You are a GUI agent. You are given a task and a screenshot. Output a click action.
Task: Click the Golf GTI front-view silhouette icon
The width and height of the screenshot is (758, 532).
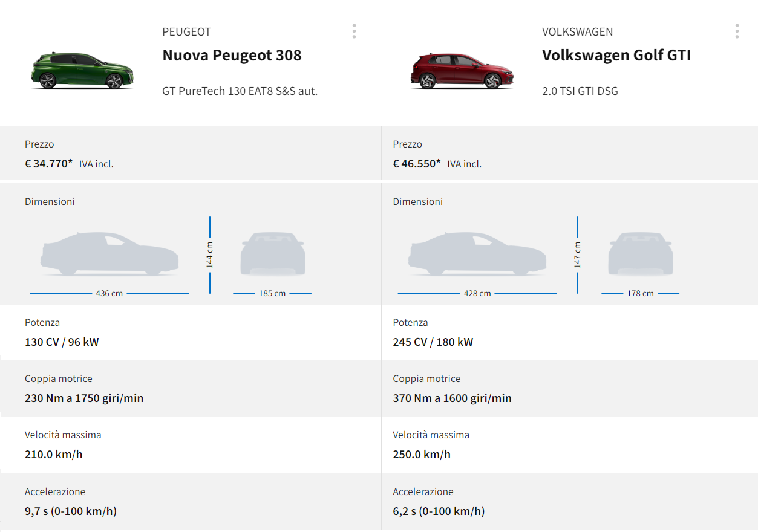(640, 254)
